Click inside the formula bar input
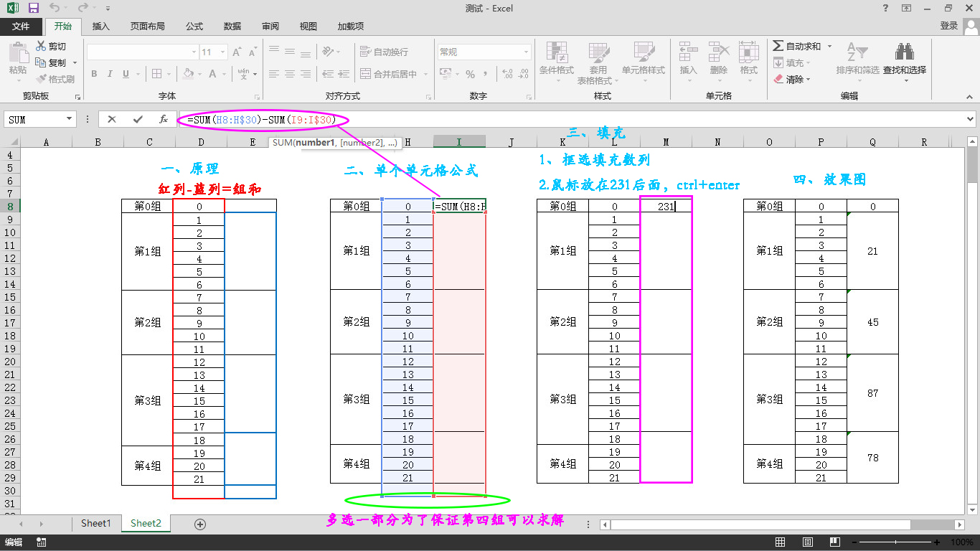The height and width of the screenshot is (551, 980). tap(570, 120)
